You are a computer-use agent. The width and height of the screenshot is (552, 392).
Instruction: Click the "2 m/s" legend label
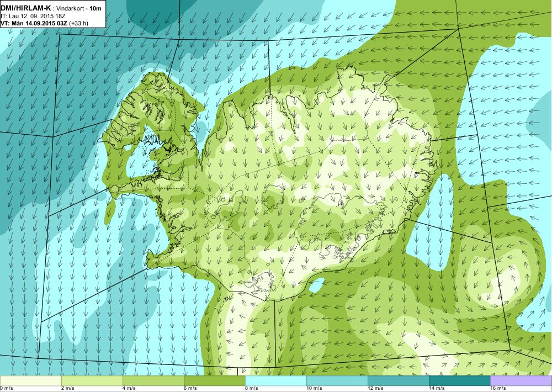(x=68, y=389)
